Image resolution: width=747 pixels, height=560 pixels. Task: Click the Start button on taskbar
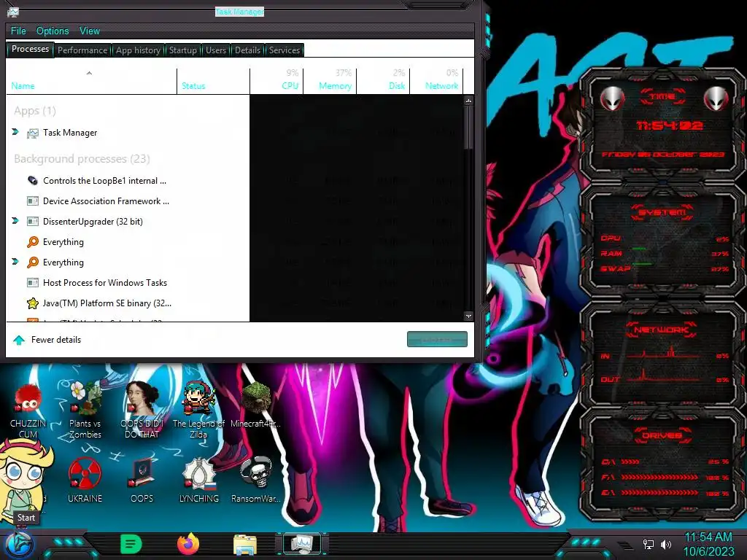[18, 545]
